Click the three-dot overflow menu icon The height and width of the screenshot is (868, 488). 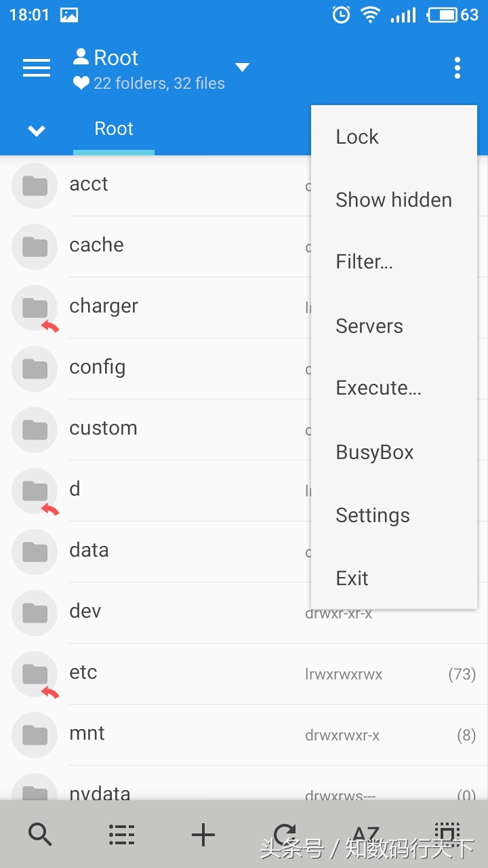point(457,68)
